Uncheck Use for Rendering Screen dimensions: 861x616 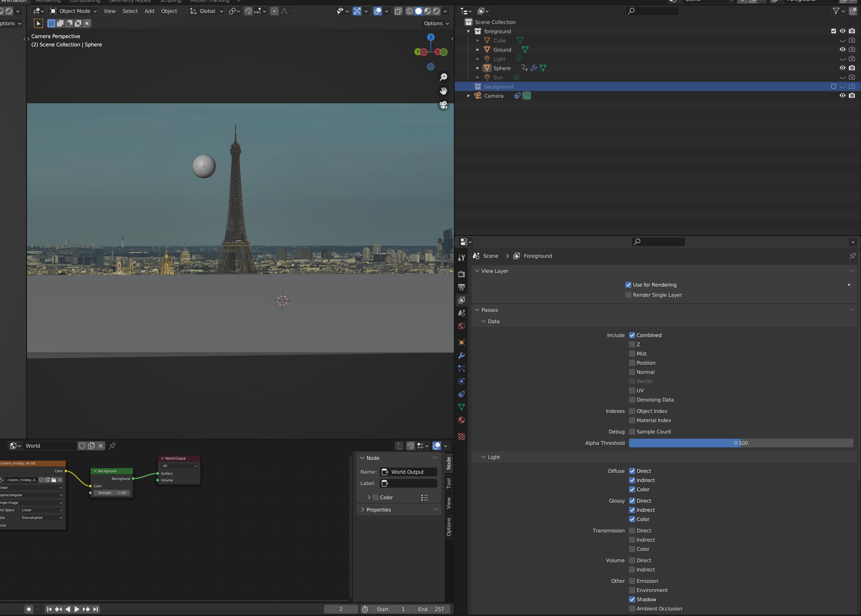628,285
